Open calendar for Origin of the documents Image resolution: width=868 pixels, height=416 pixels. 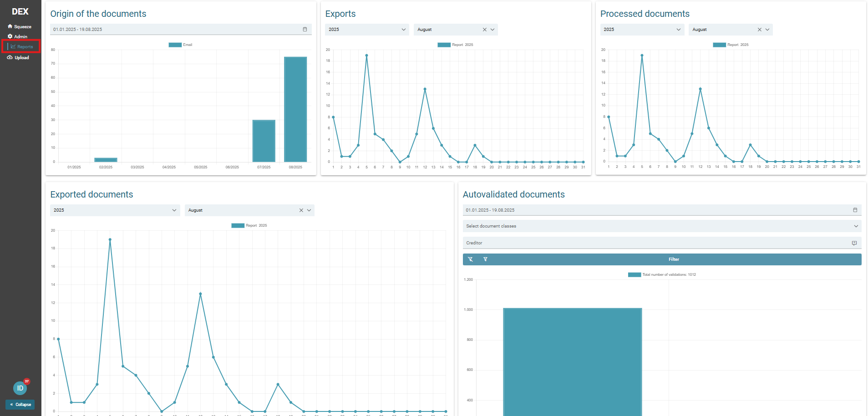pos(305,29)
